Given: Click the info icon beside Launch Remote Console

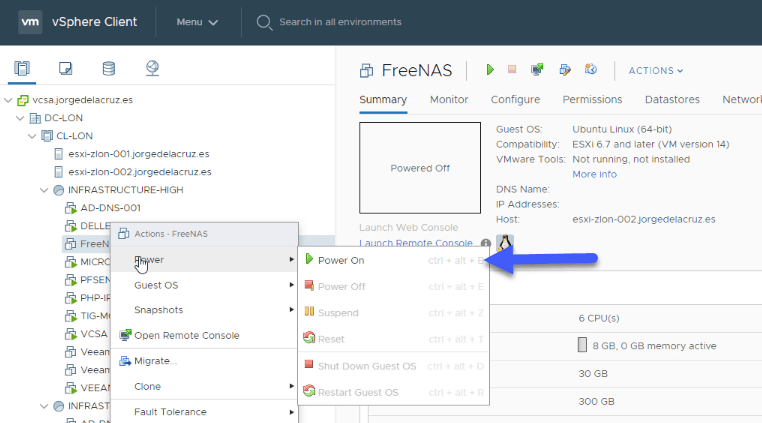Looking at the screenshot, I should (485, 243).
